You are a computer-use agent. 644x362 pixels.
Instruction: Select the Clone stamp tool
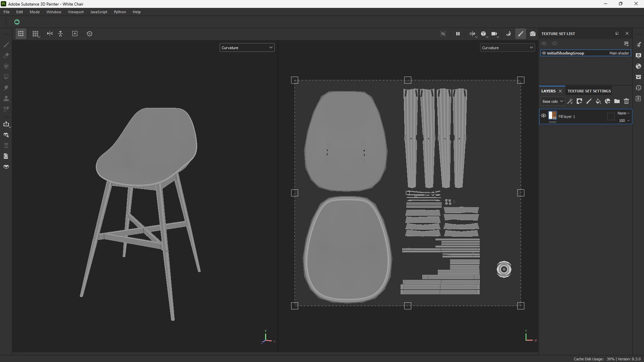tap(6, 99)
